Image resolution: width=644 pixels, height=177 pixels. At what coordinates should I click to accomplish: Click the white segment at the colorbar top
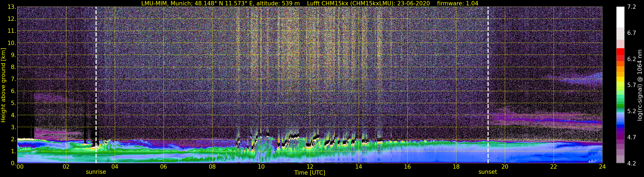tap(620, 17)
